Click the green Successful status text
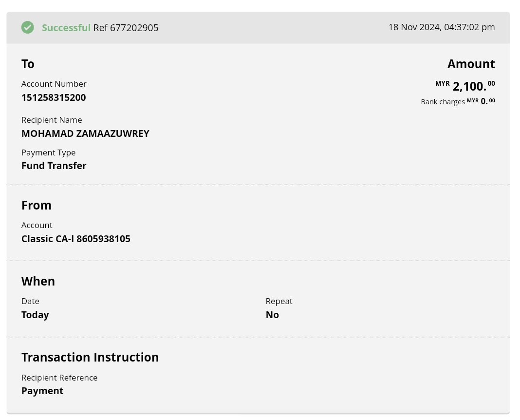The height and width of the screenshot is (420, 520). click(x=66, y=28)
